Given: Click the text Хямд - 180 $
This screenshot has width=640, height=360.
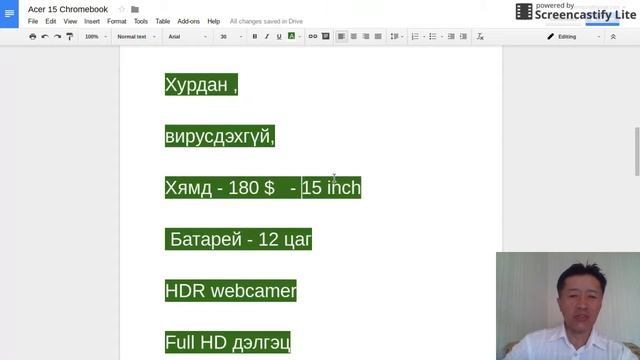Looking at the screenshot, I should (x=220, y=188).
